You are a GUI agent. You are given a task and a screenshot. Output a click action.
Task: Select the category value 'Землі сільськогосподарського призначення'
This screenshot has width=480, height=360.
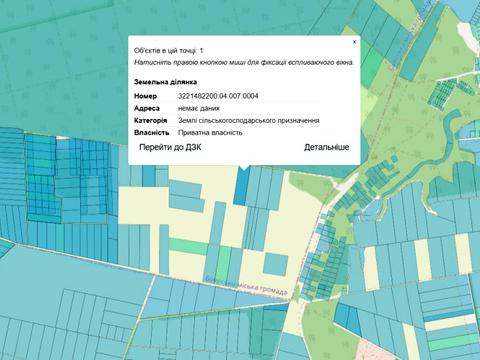pos(249,120)
